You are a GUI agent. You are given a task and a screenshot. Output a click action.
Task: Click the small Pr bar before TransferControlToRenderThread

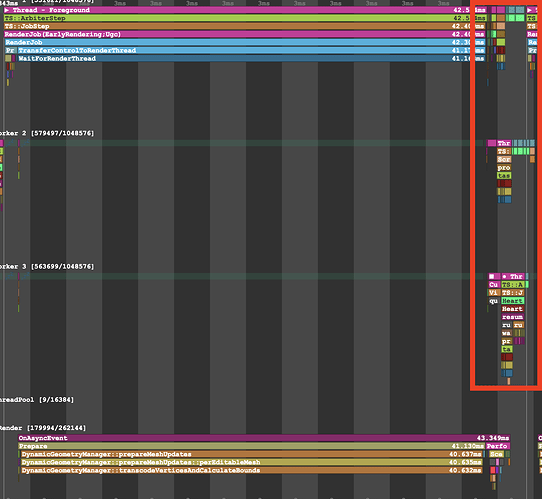pyautogui.click(x=10, y=50)
